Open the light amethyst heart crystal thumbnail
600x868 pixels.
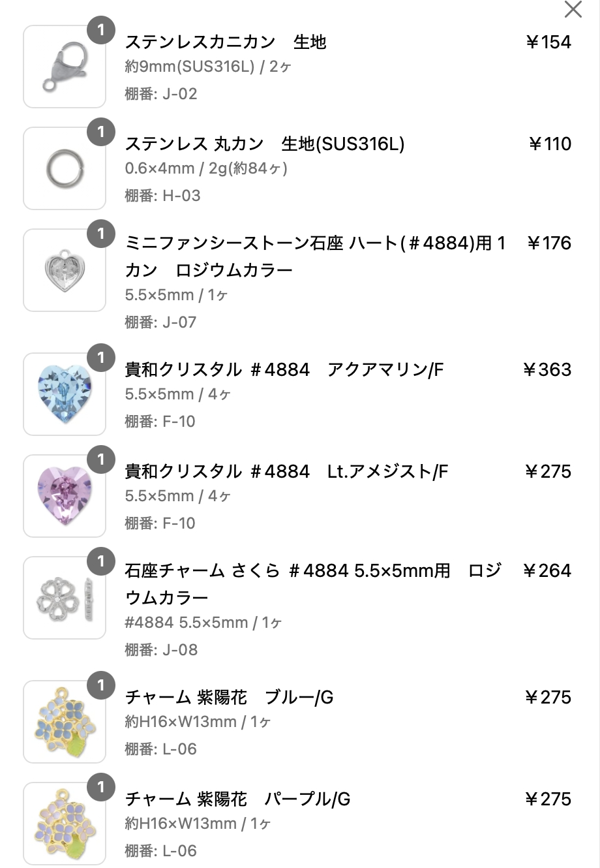point(65,496)
